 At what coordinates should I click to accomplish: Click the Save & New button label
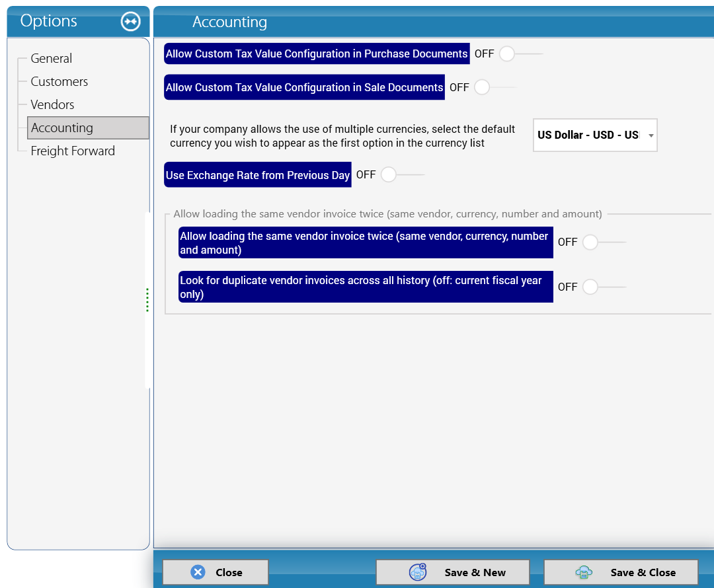pyautogui.click(x=475, y=573)
